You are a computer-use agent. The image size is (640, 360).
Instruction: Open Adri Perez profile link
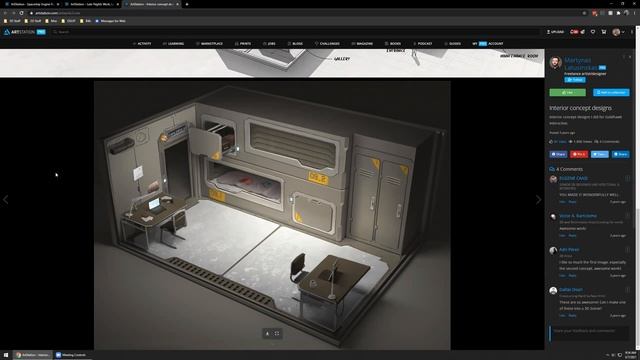click(x=569, y=249)
